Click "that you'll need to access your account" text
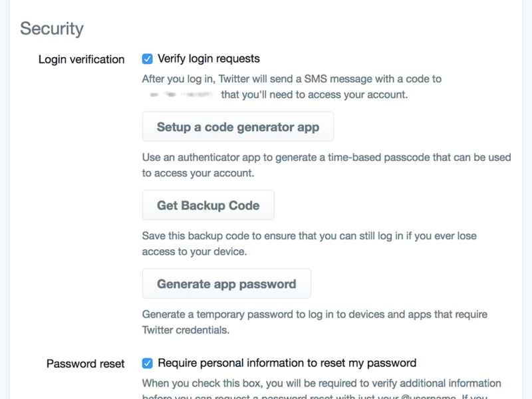The height and width of the screenshot is (399, 532). click(314, 95)
